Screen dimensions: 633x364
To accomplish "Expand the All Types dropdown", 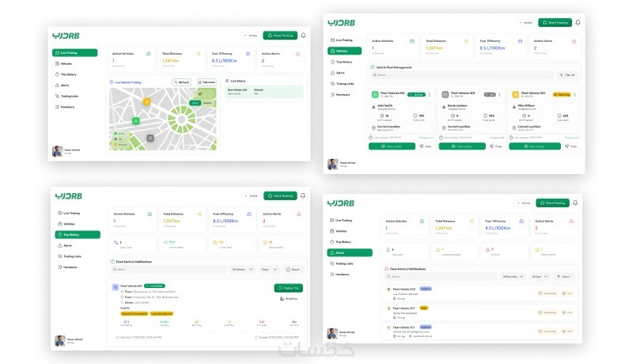I will (x=540, y=276).
